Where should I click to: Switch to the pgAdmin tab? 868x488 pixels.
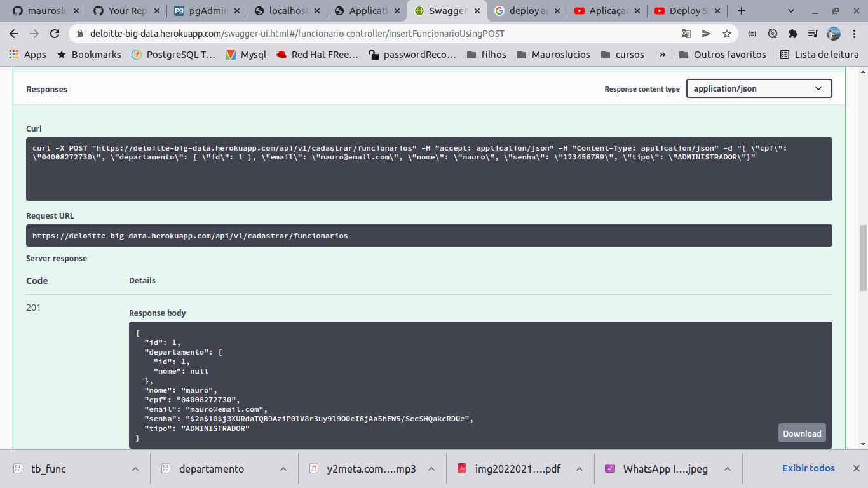click(205, 11)
